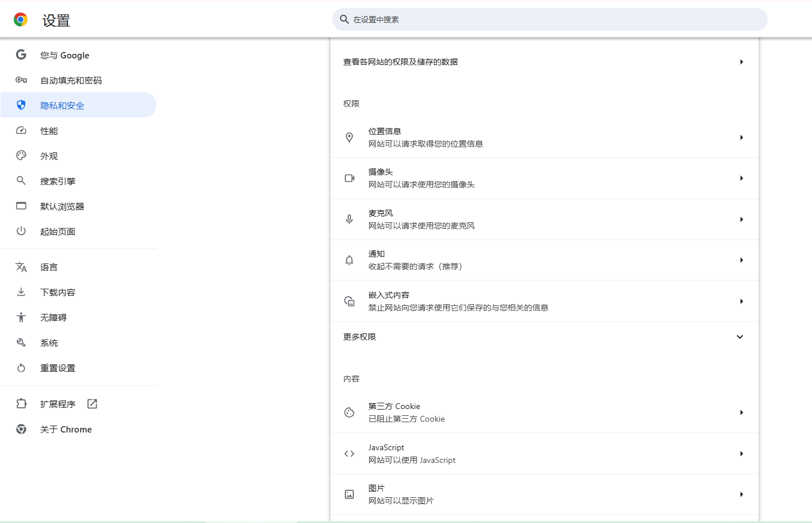Screen dimensions: 812x523
Task: Click the picture icon for 图片
Action: [x=349, y=494]
